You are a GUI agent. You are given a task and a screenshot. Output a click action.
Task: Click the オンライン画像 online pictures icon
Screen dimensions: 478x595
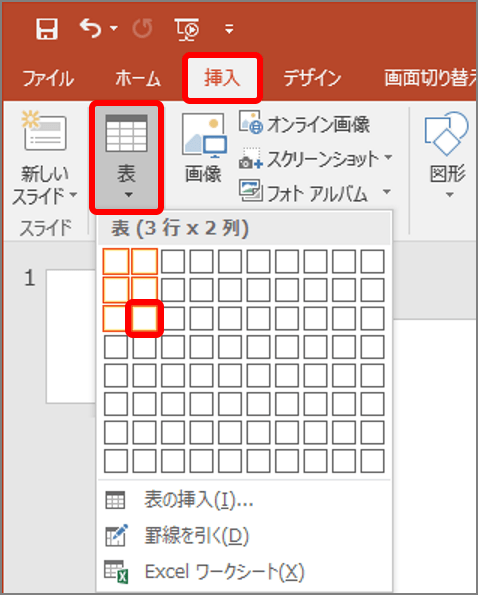tap(250, 122)
